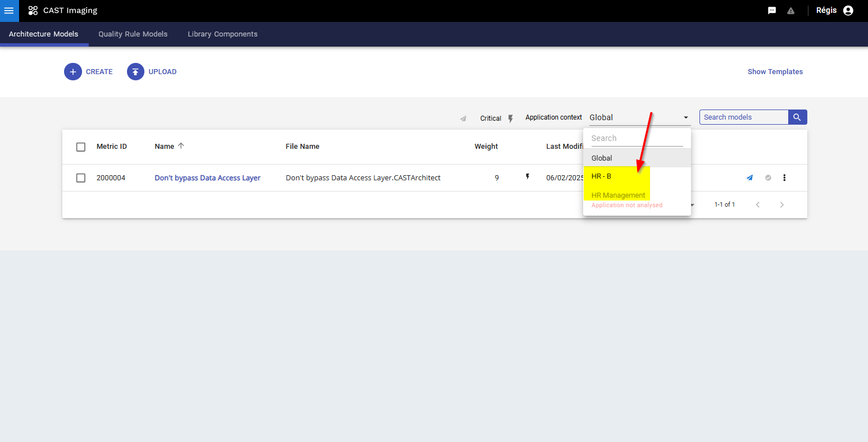Open the hamburger navigation menu
This screenshot has width=868, height=442.
(9, 11)
